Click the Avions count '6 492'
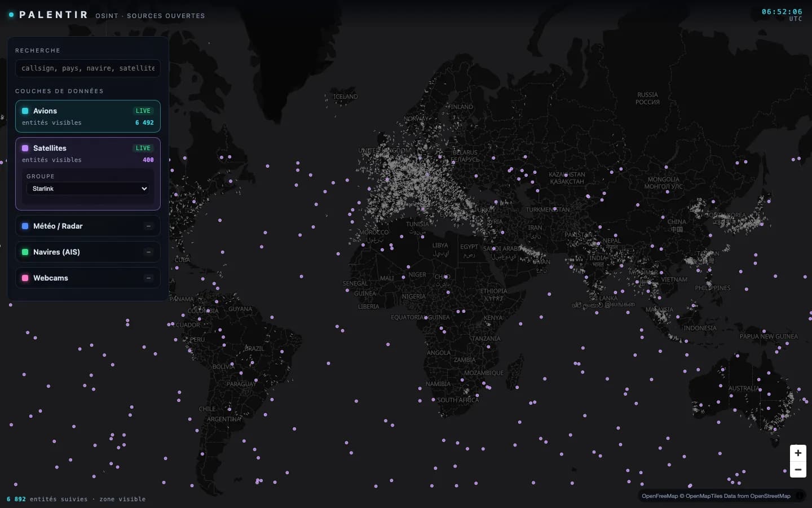This screenshot has width=812, height=508. tap(144, 122)
